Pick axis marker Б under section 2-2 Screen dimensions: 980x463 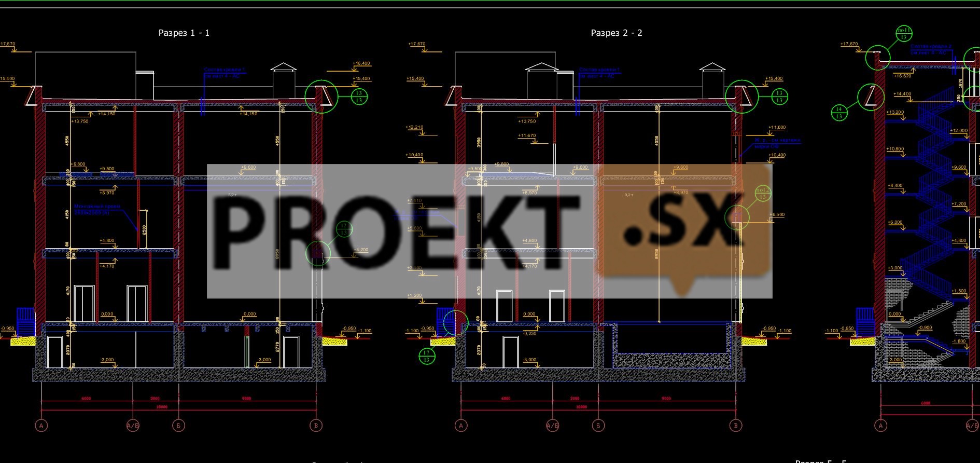(598, 426)
